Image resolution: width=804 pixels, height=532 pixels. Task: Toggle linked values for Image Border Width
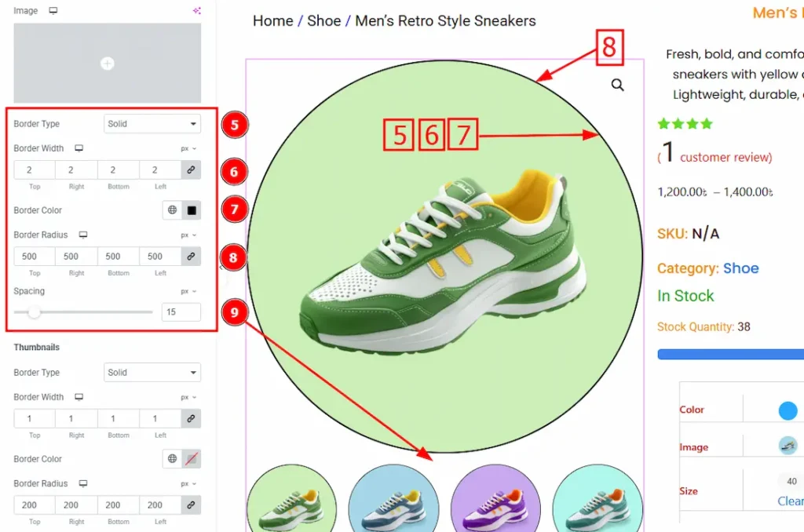191,170
